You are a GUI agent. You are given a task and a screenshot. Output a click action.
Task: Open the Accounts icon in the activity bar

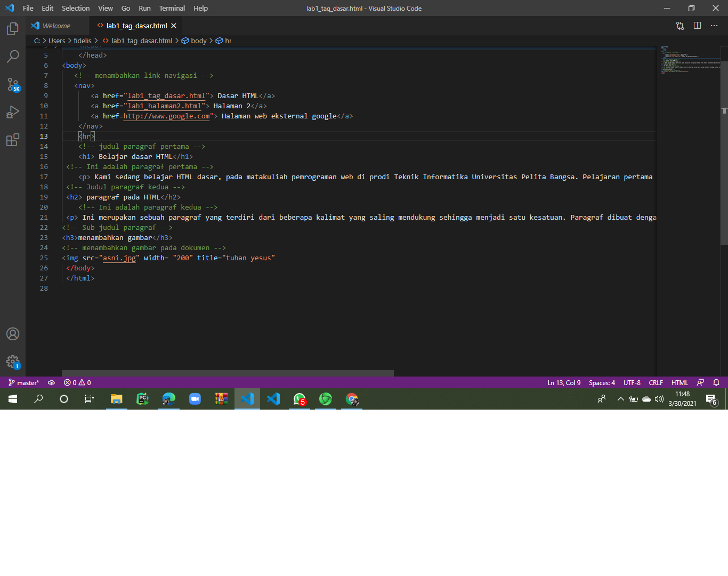point(13,334)
